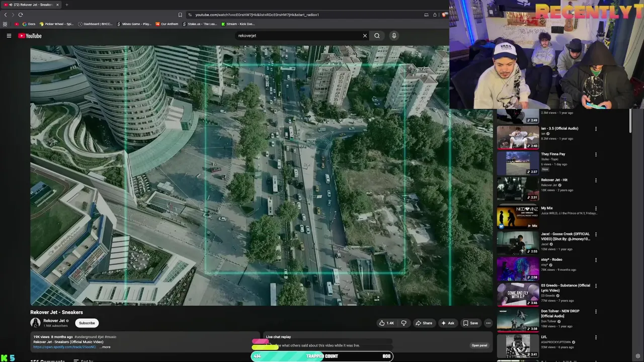Run search with the magnifier button
Screen dimensions: 644x362
click(x=377, y=36)
